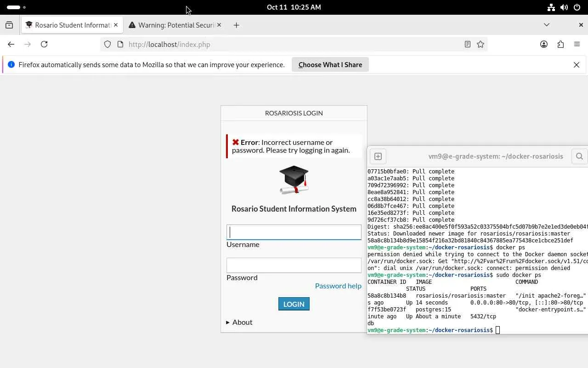Click the Activities workspace indicator
The width and height of the screenshot is (588, 368).
click(17, 7)
